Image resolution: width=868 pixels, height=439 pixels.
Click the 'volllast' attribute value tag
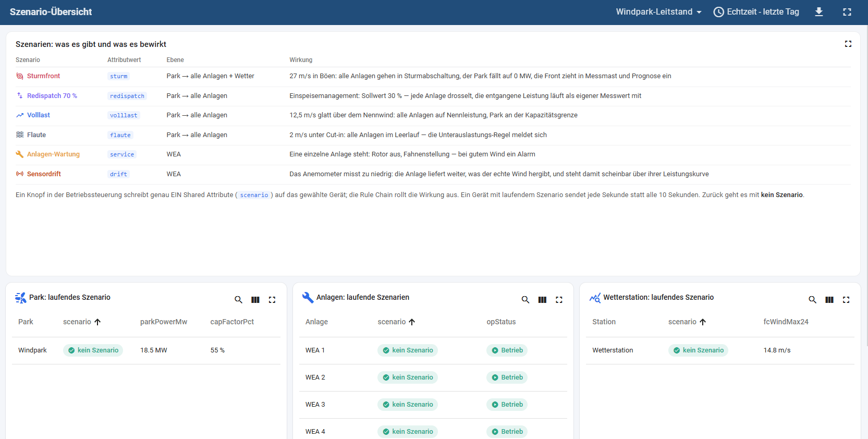click(124, 115)
